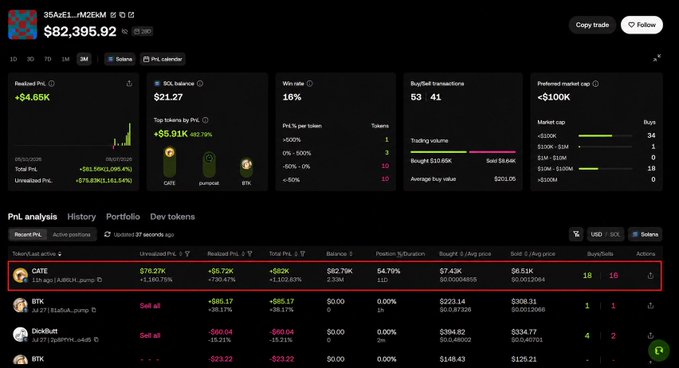Share the CATE row PnL
The image size is (679, 368).
650,275
